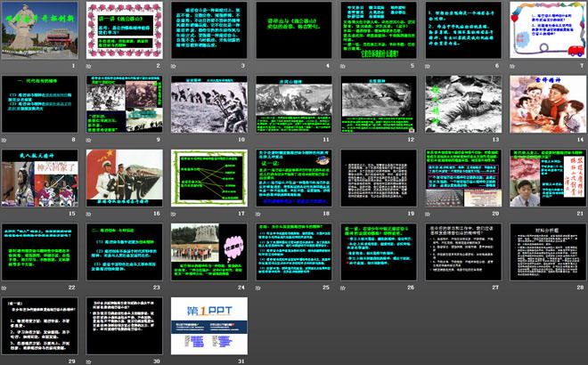Viewport: 588px width, 365px height.
Task: Click the animation star icon under slide 17
Action: (x=173, y=214)
